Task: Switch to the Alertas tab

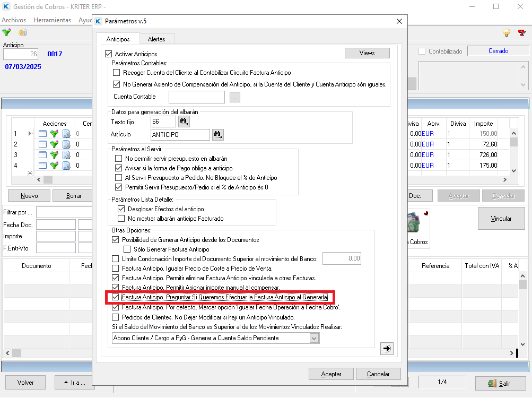Action: [x=156, y=39]
